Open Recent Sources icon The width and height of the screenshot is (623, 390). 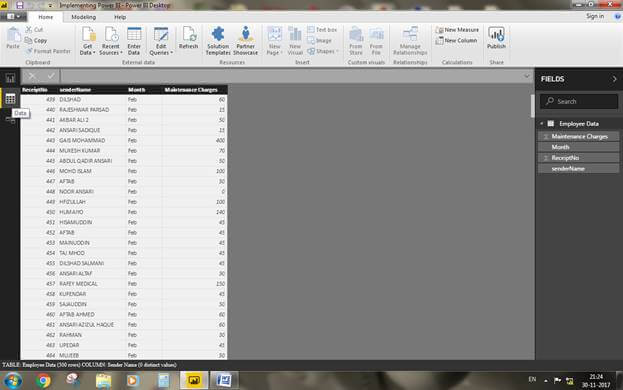pos(111,35)
